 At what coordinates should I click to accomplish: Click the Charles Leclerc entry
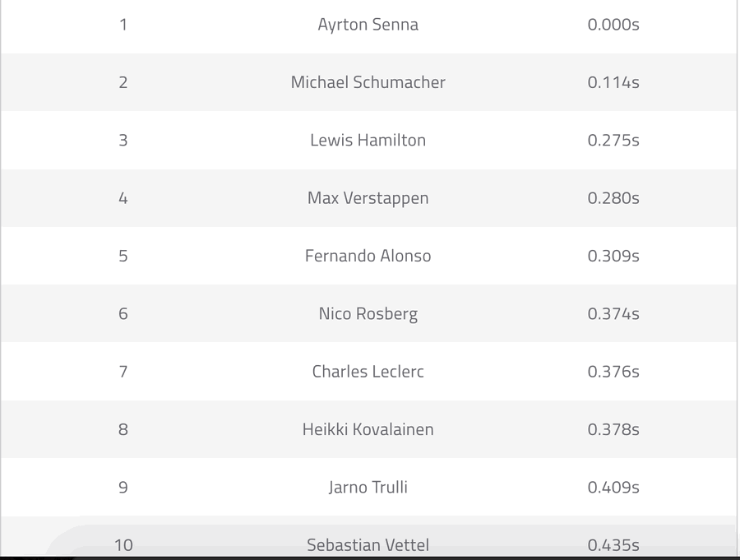[x=368, y=372]
